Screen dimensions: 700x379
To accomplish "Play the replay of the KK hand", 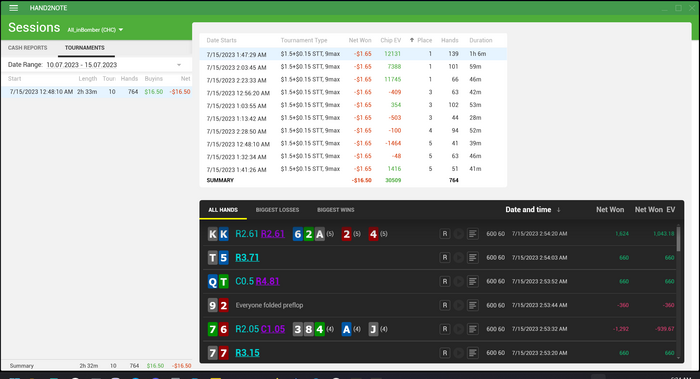I will 458,234.
